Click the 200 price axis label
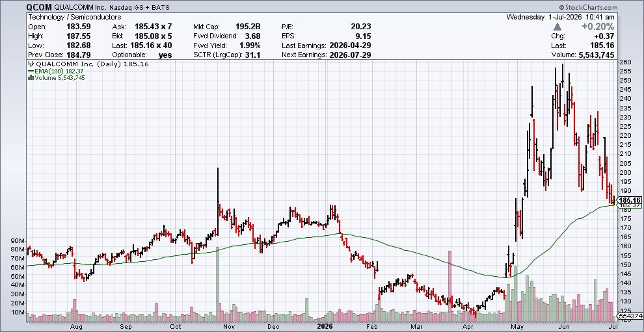Image resolution: width=644 pixels, height=332 pixels. [625, 172]
